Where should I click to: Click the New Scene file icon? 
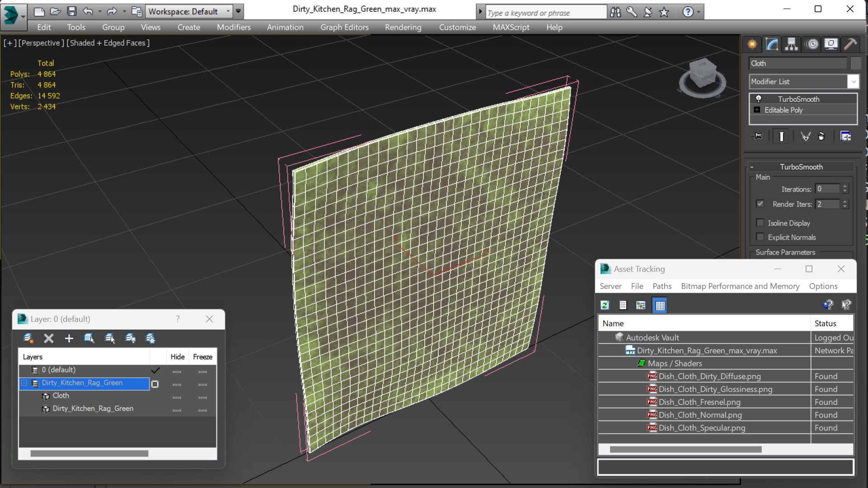click(39, 11)
